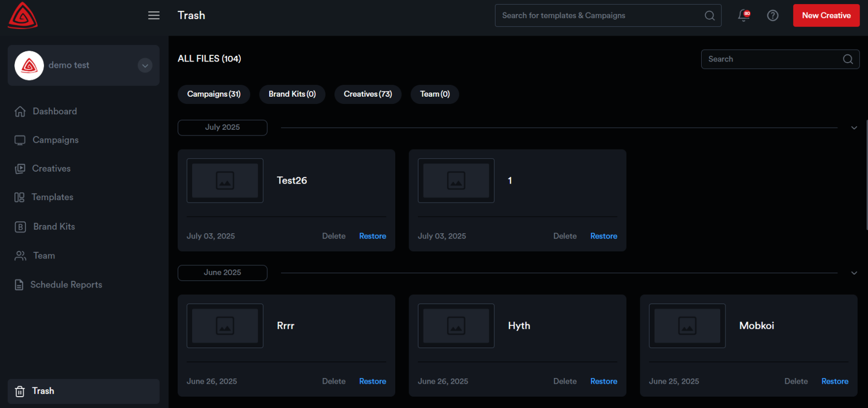
Task: Click the New Creative button
Action: point(826,16)
